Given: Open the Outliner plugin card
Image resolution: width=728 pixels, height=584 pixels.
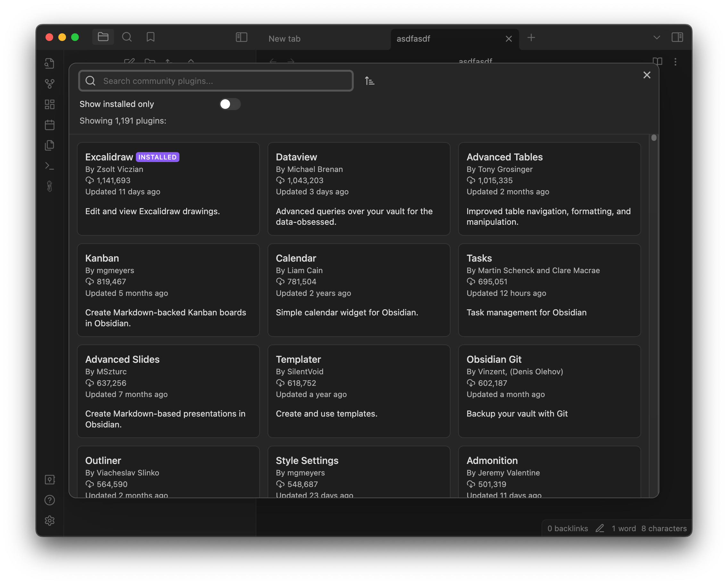Looking at the screenshot, I should [168, 472].
